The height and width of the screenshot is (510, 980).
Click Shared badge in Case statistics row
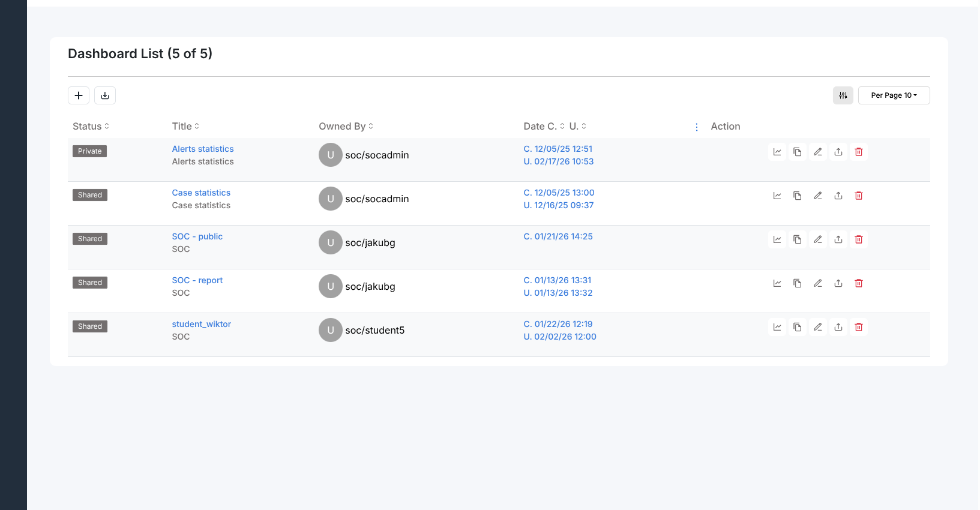coord(90,195)
